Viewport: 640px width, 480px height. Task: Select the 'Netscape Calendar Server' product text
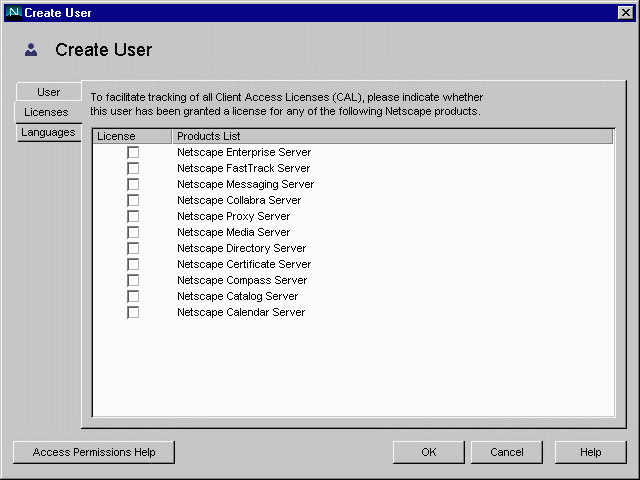tap(241, 312)
